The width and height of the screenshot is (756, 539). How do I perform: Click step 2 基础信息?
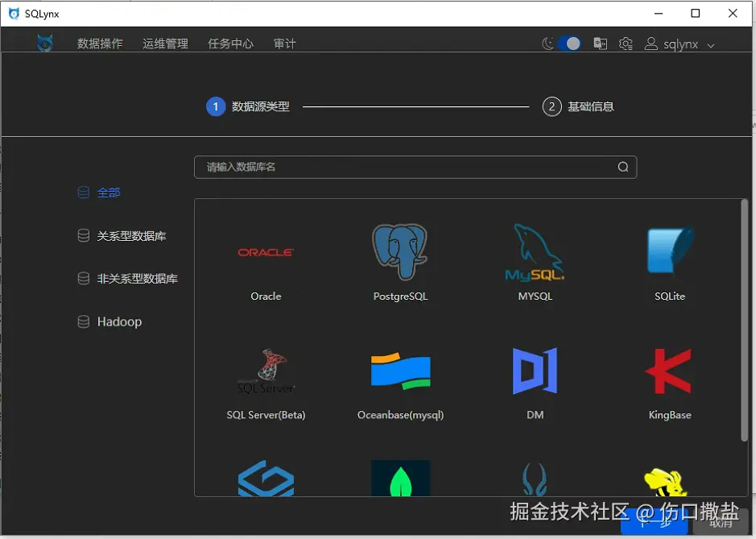[x=578, y=106]
